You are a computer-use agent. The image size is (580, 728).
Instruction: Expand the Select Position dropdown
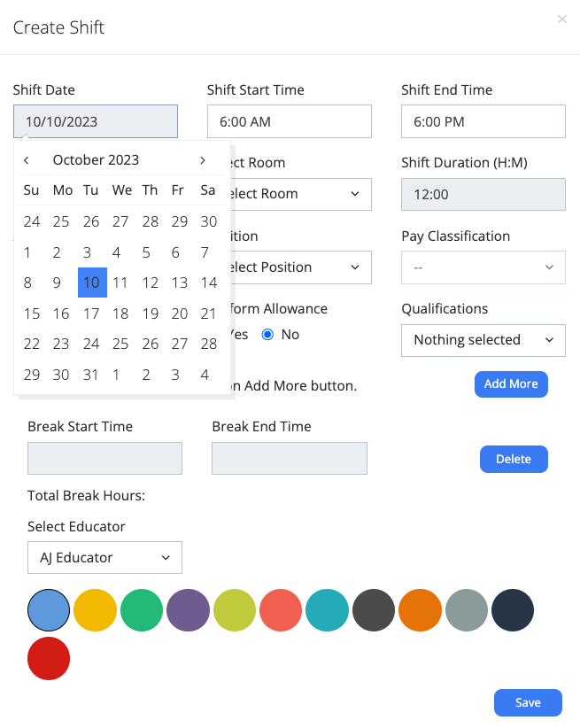tap(289, 267)
